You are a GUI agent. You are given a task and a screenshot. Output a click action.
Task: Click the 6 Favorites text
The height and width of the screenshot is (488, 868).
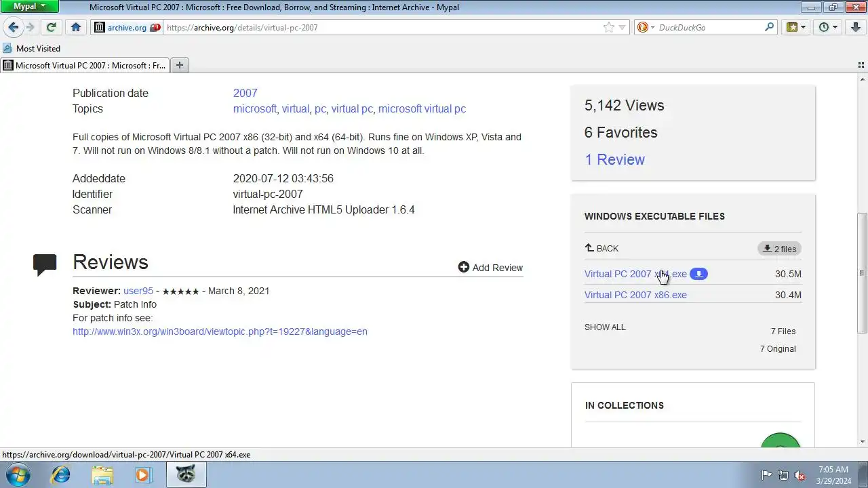pos(620,132)
